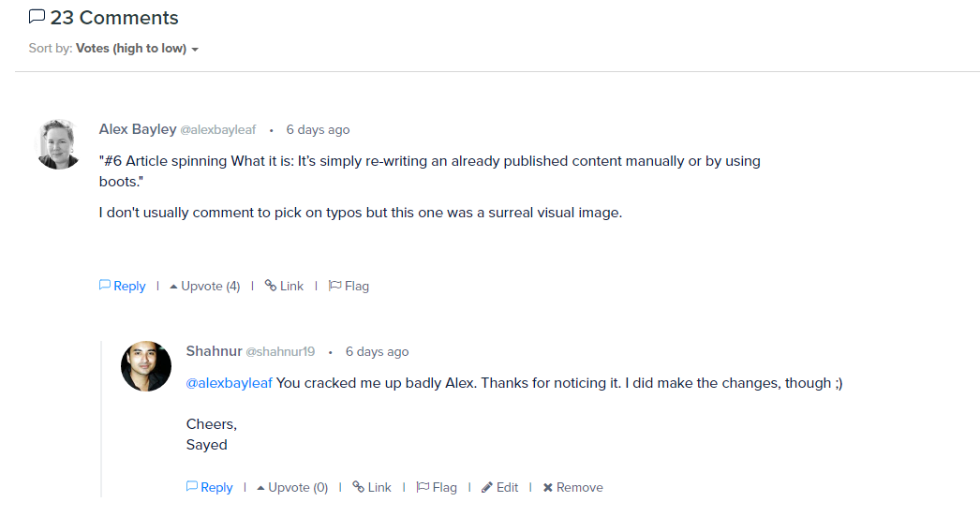Click the @alexbayleaf mention in reply
Screen dimensions: 980x517
230,383
